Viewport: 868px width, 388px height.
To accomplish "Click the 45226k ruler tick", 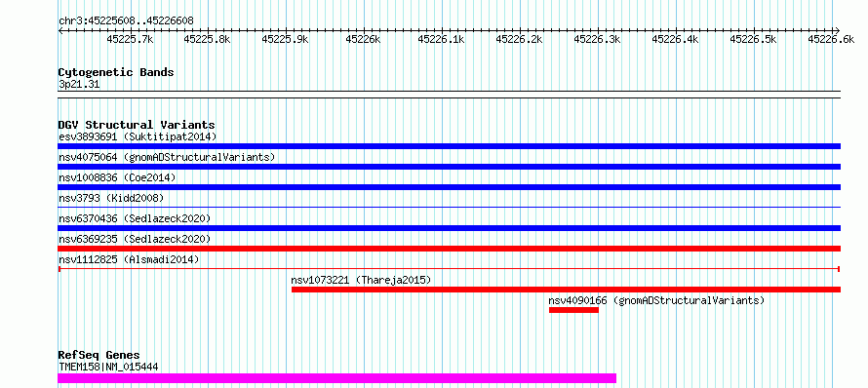I will [x=364, y=39].
